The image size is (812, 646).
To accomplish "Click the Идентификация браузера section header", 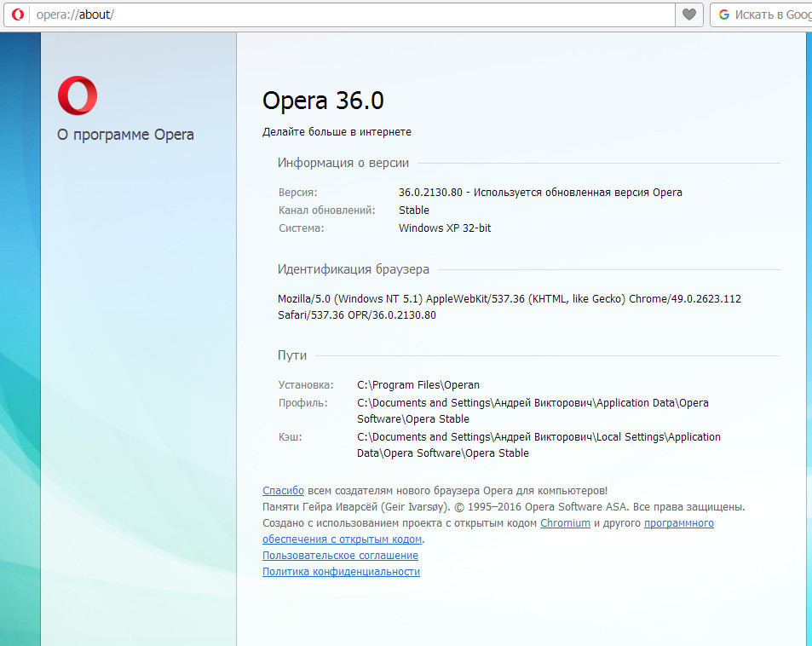I will pos(354,269).
